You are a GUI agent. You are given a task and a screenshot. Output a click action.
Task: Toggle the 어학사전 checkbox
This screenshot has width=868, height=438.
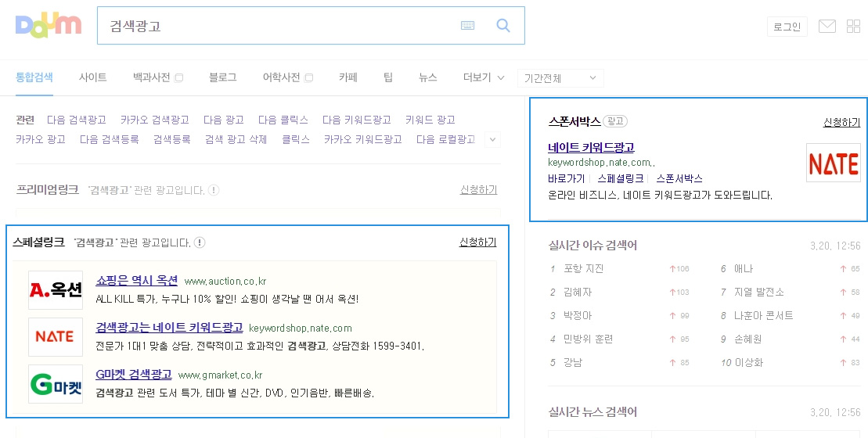point(309,77)
